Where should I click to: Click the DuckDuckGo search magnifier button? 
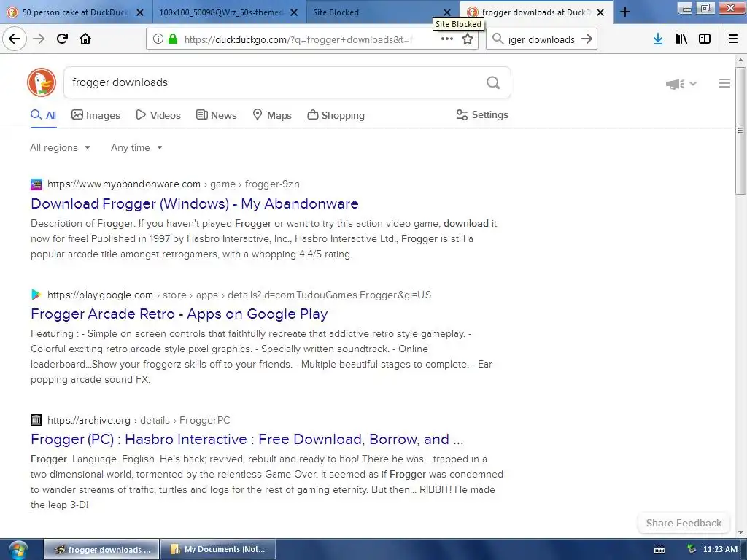coord(493,83)
